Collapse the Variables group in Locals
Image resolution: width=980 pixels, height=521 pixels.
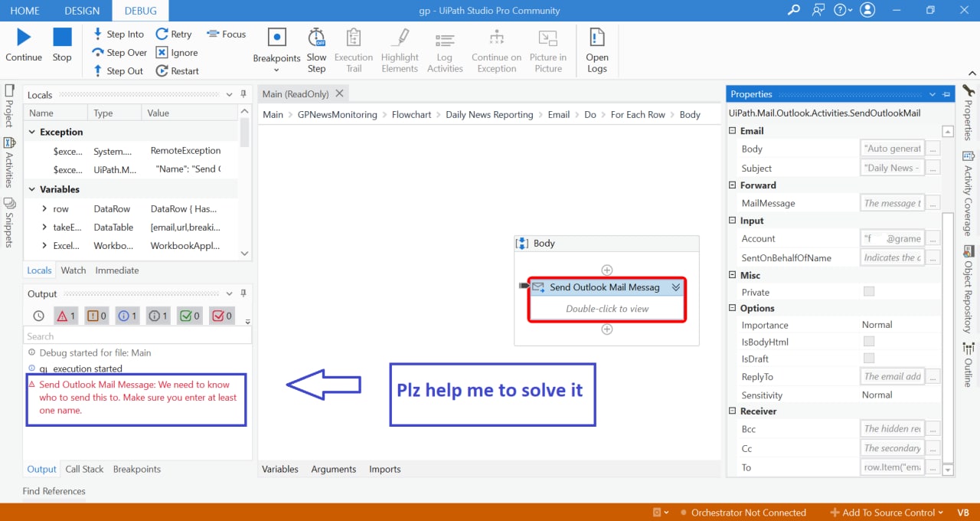pos(32,189)
